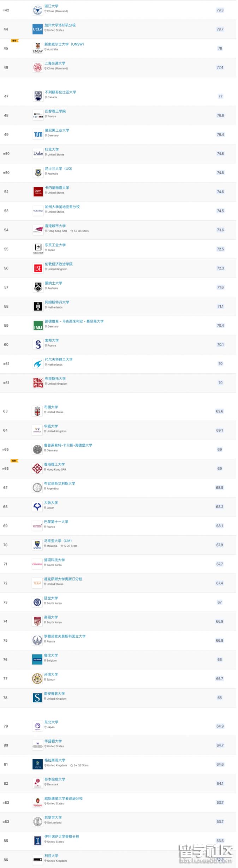Click the 78.7 score for UCLA
This screenshot has height=868, width=238.
220,29
